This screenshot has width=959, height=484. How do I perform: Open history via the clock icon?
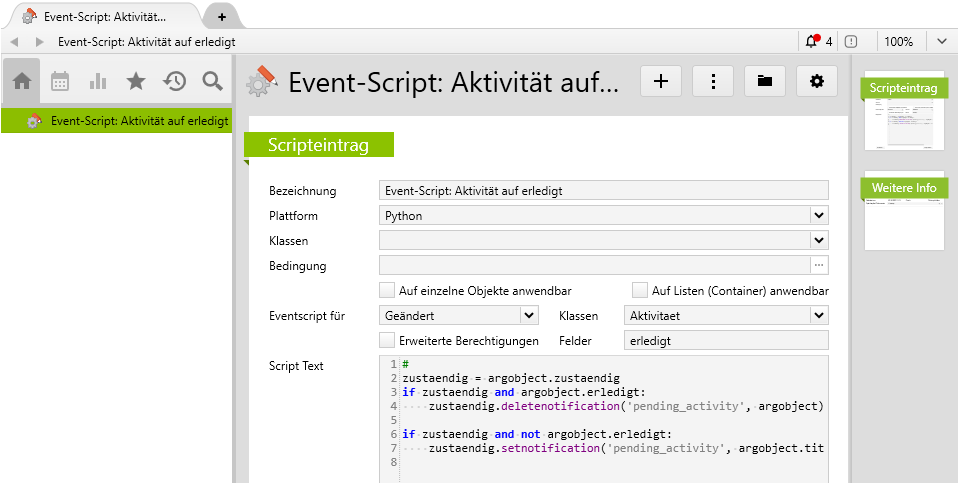point(174,81)
